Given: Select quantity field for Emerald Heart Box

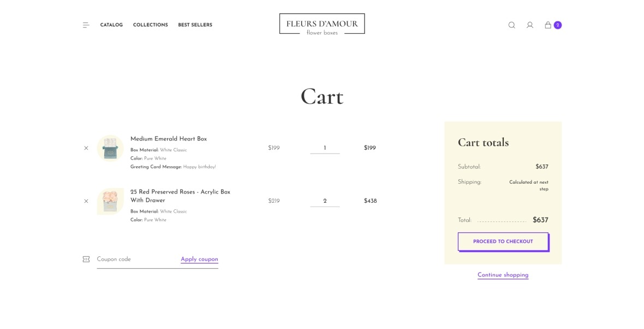Looking at the screenshot, I should pyautogui.click(x=325, y=148).
